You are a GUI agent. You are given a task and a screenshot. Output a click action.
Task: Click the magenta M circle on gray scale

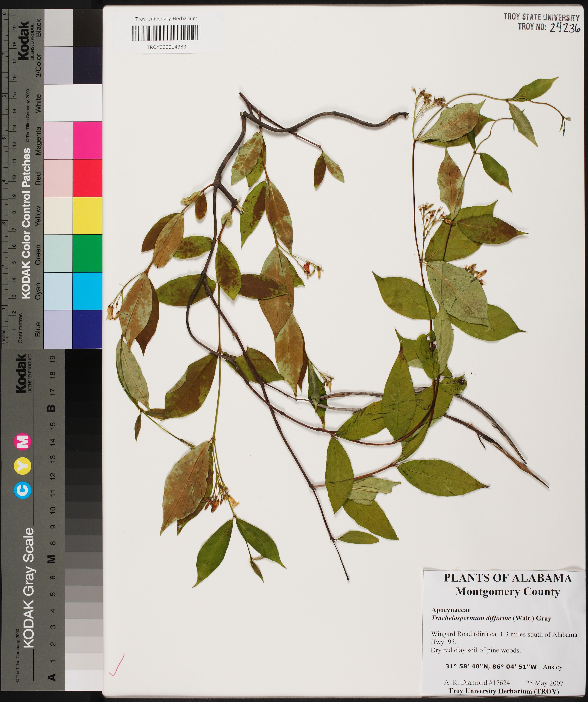(23, 441)
